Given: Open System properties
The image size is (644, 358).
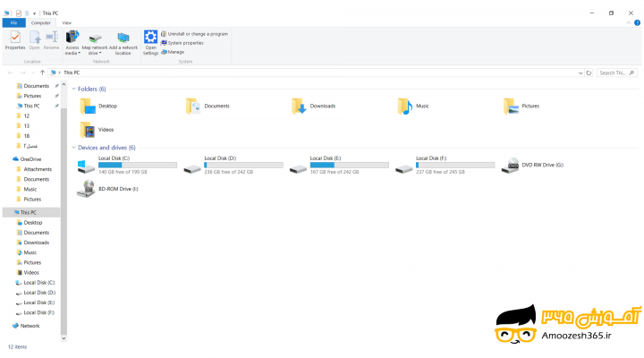Looking at the screenshot, I should 182,43.
